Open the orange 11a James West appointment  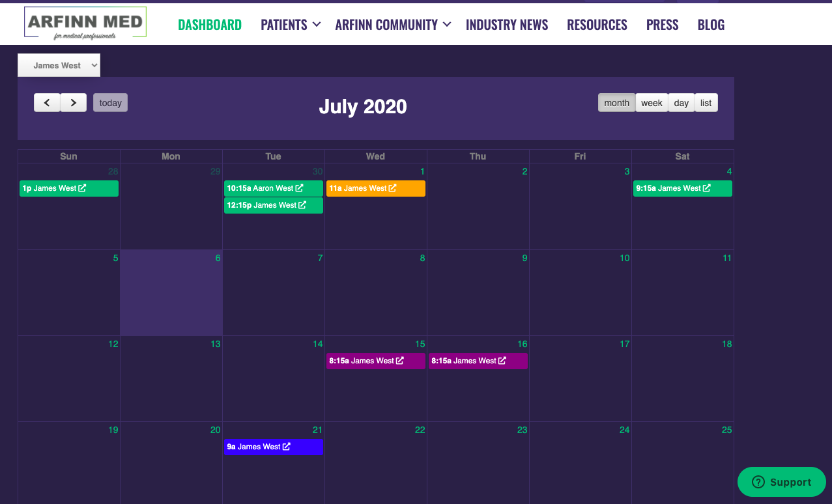coord(376,188)
